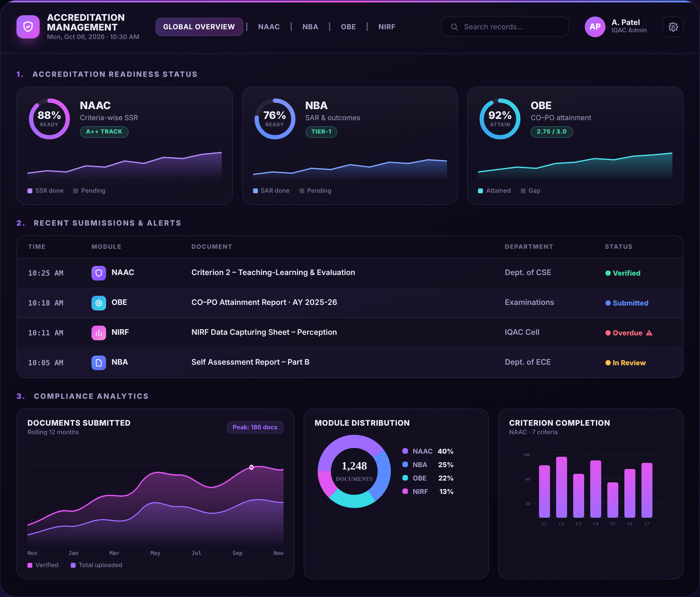
Task: Click the NIRF bar-chart icon in 10:11 row
Action: [x=99, y=333]
